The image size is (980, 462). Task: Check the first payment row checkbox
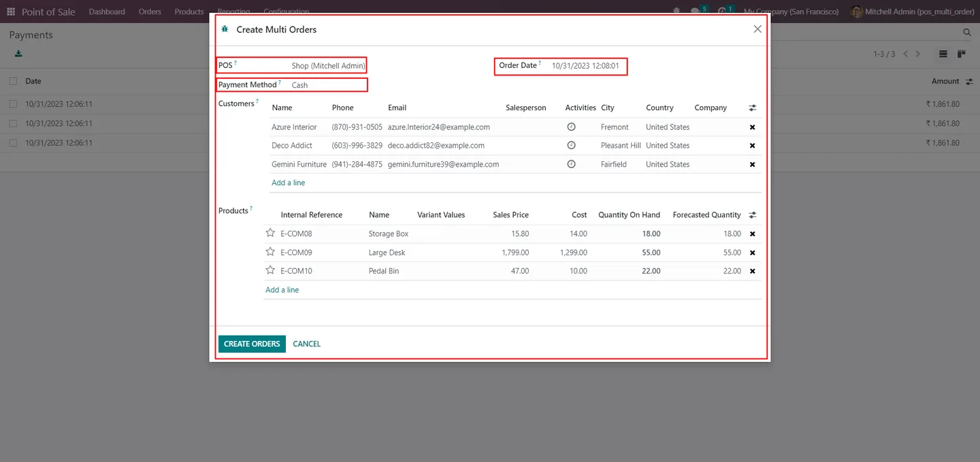13,104
